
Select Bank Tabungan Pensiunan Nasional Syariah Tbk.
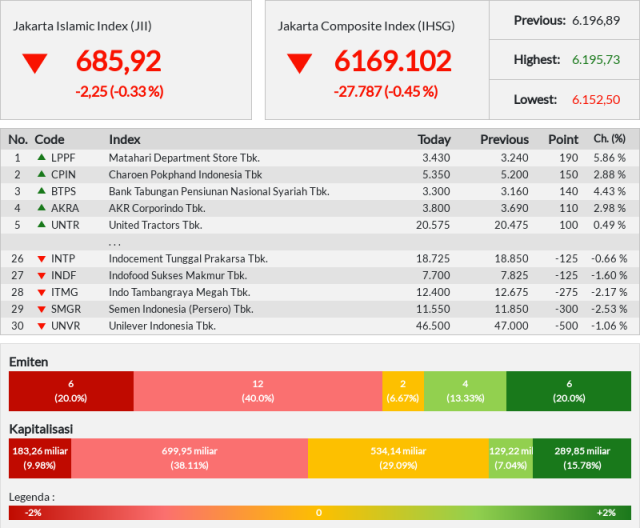[x=219, y=191]
